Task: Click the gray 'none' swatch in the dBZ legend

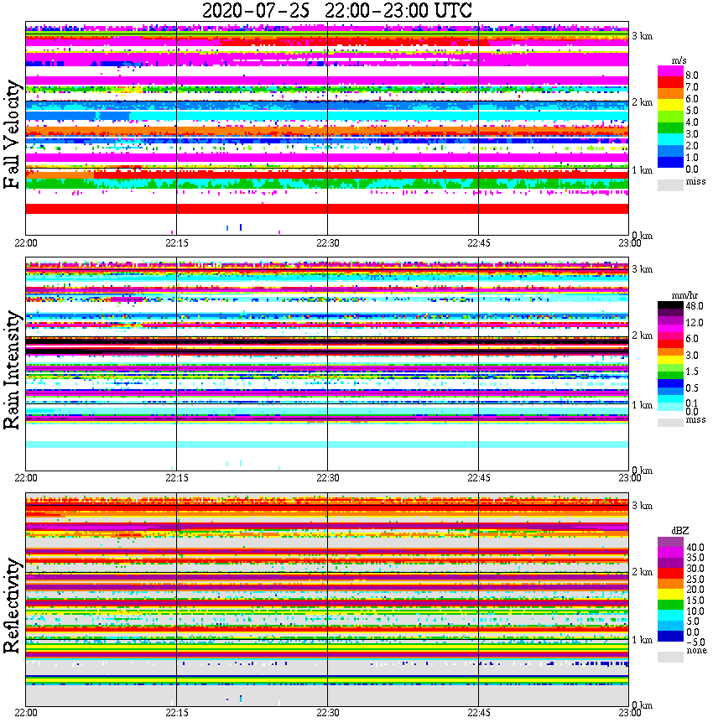Action: (x=670, y=657)
